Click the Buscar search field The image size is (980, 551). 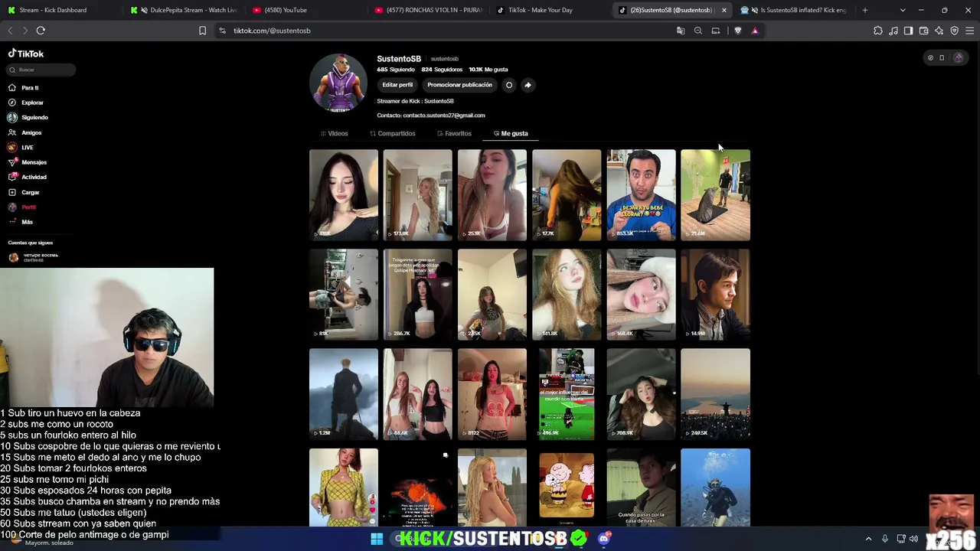[41, 70]
